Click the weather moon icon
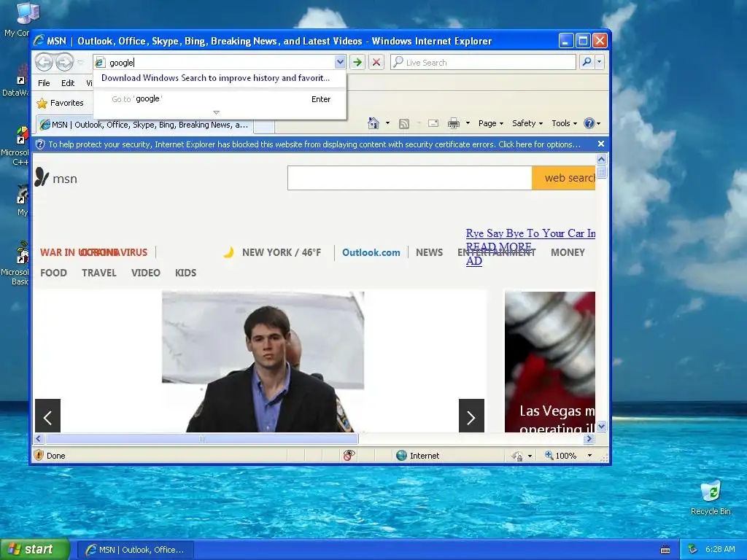Screen dimensions: 747x560 pos(228,252)
